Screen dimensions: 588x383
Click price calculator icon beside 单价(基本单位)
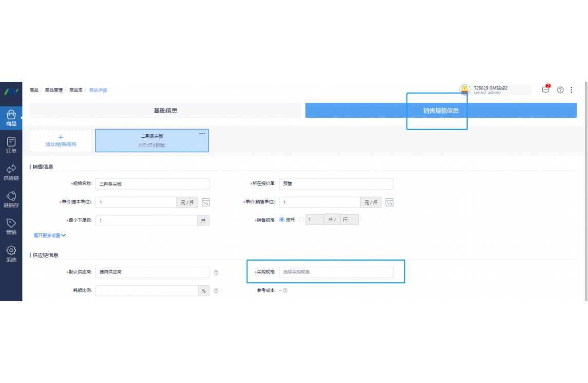tap(205, 203)
